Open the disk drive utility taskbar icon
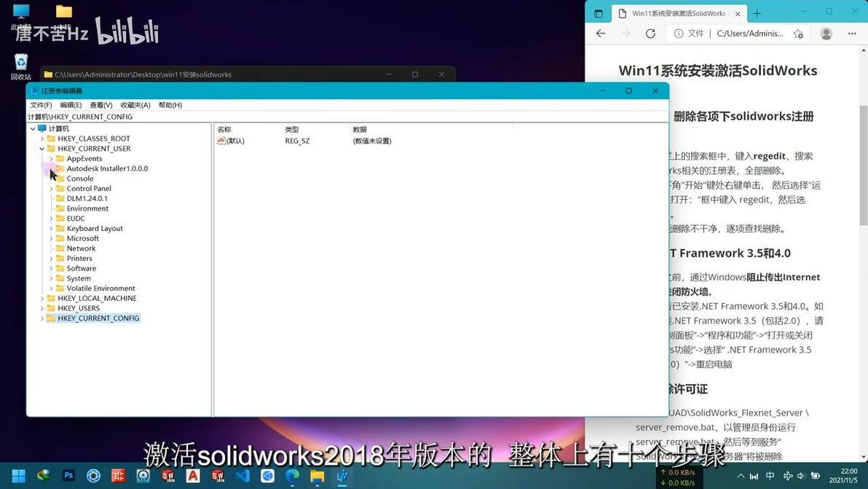 tap(143, 476)
